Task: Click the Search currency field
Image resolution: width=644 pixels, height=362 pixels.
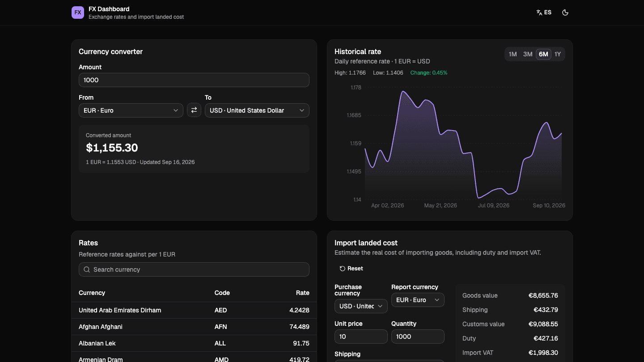Action: 194,269
